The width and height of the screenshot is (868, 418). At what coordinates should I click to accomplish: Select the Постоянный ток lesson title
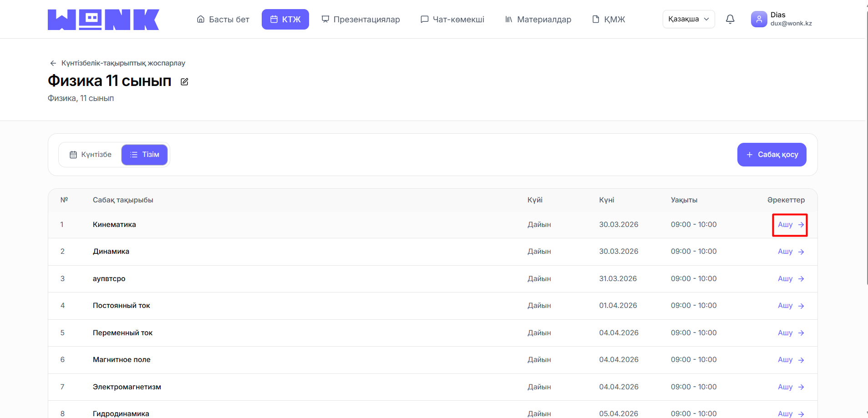tap(122, 306)
